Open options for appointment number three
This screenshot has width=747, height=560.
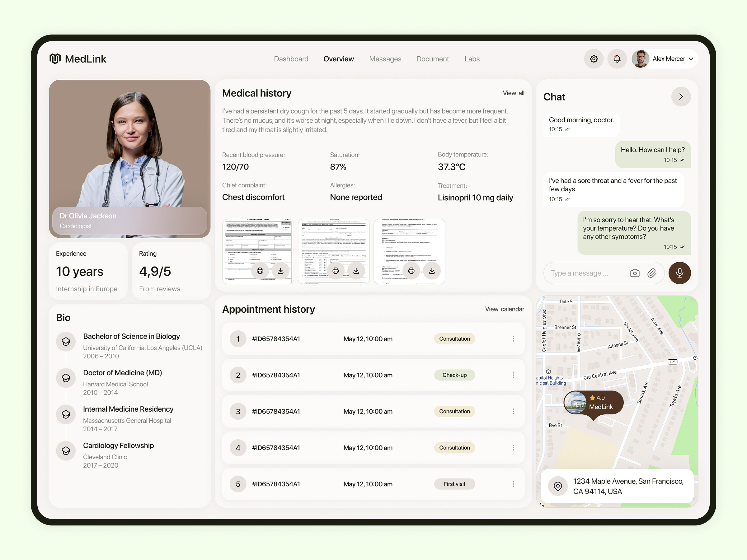click(514, 411)
